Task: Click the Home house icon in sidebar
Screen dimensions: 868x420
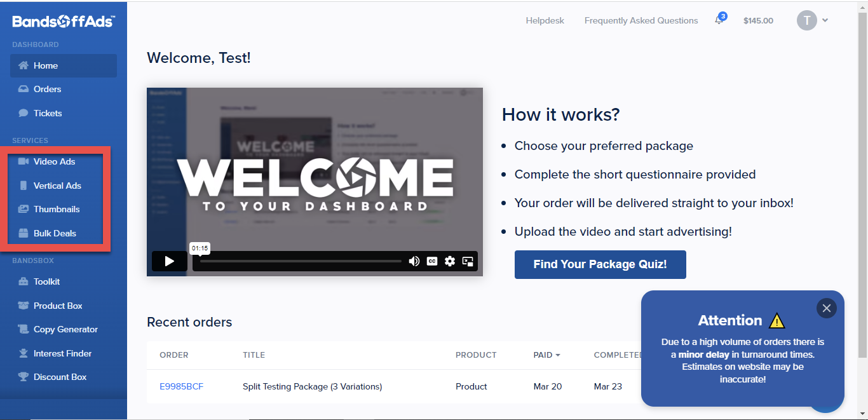Action: coord(24,65)
